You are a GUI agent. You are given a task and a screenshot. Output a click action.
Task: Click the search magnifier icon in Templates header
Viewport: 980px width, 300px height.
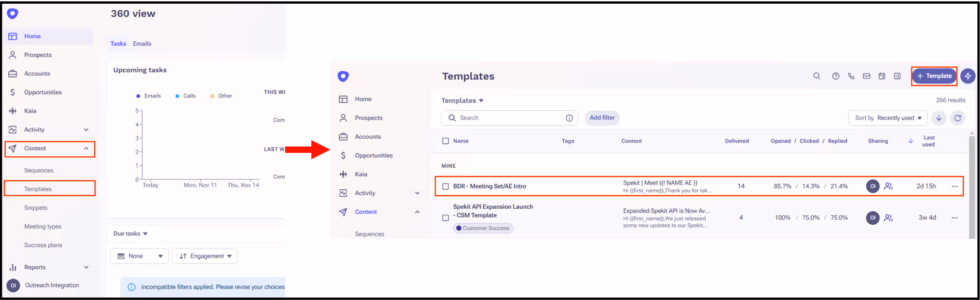(x=817, y=76)
